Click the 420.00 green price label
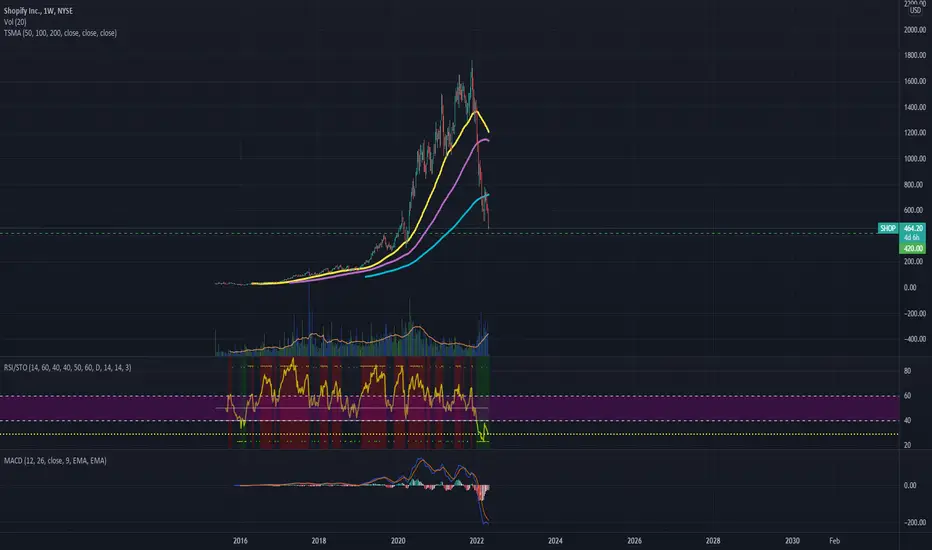Viewport: 932px width, 550px height. click(x=912, y=249)
